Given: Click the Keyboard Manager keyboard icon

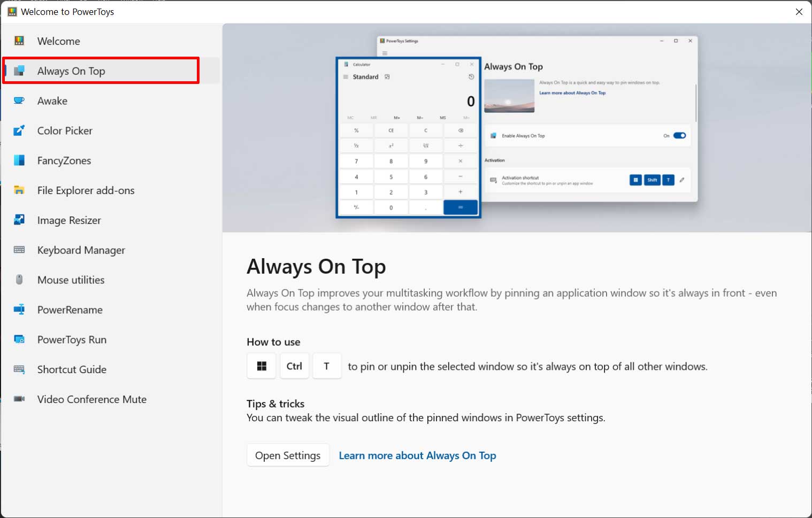Looking at the screenshot, I should pyautogui.click(x=19, y=250).
